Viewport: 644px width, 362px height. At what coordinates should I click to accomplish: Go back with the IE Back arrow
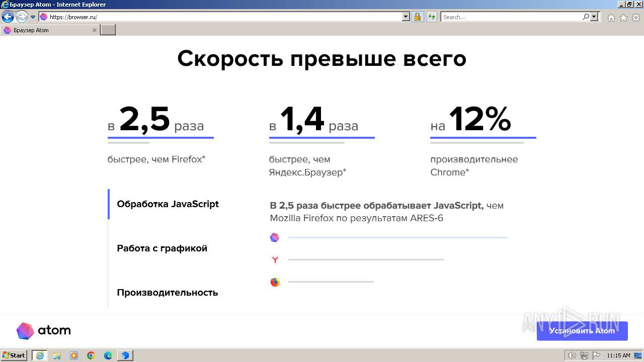pos(8,17)
